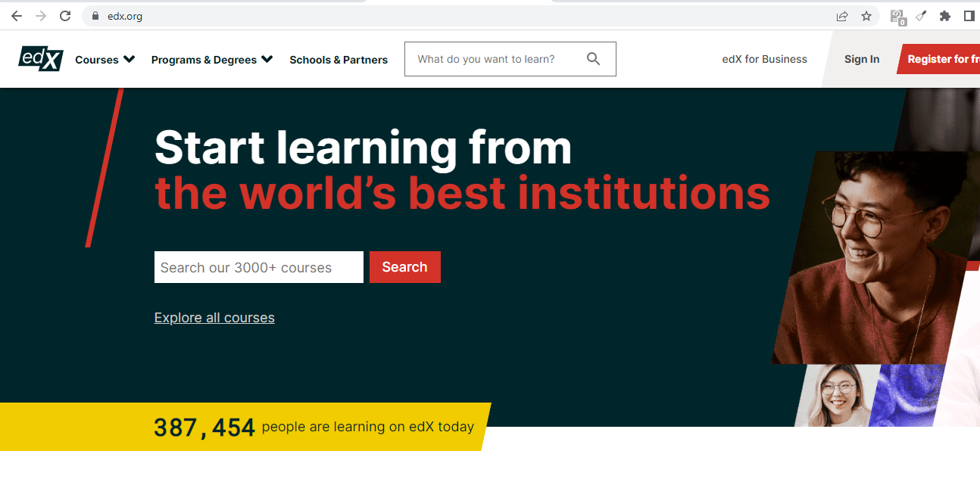This screenshot has height=482, width=980.
Task: Click the 'Start learning from' headline
Action: coord(363,147)
